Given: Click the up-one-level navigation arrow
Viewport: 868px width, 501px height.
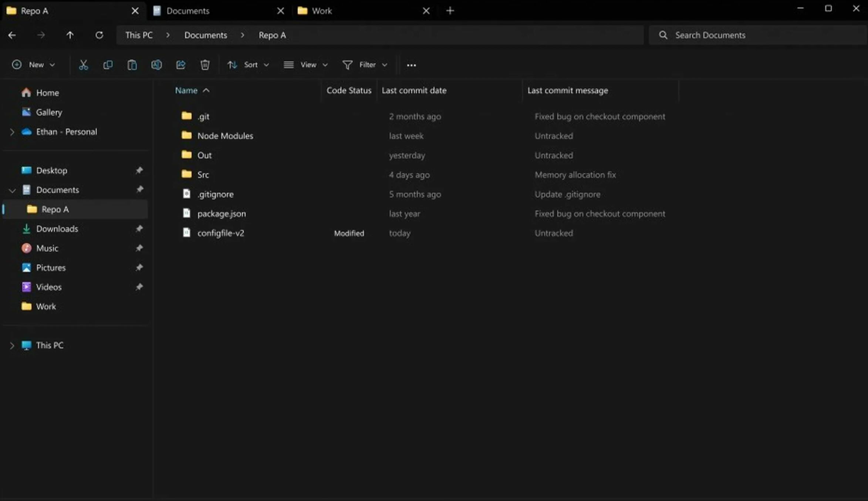Looking at the screenshot, I should pos(70,35).
